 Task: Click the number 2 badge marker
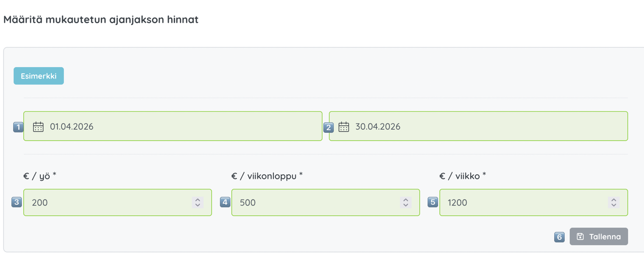pyautogui.click(x=328, y=127)
